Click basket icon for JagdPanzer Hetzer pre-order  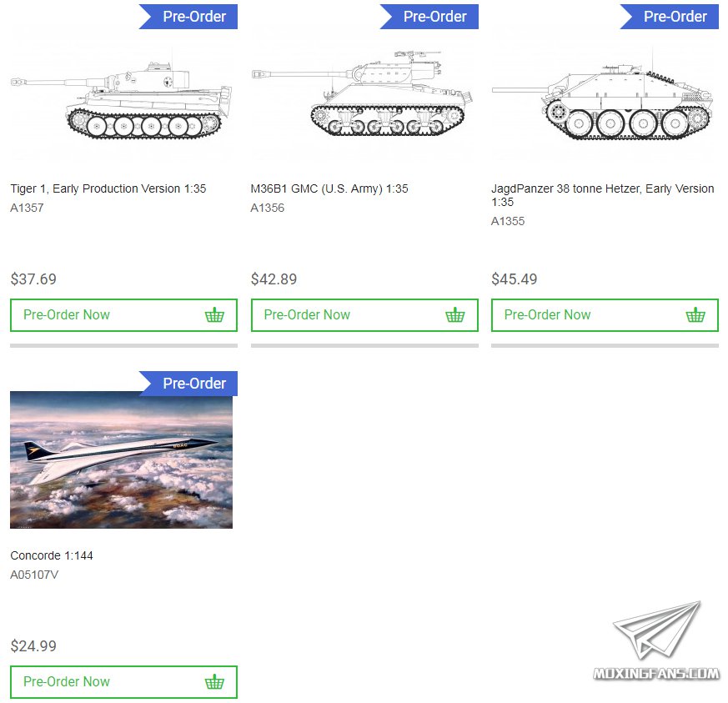[695, 315]
